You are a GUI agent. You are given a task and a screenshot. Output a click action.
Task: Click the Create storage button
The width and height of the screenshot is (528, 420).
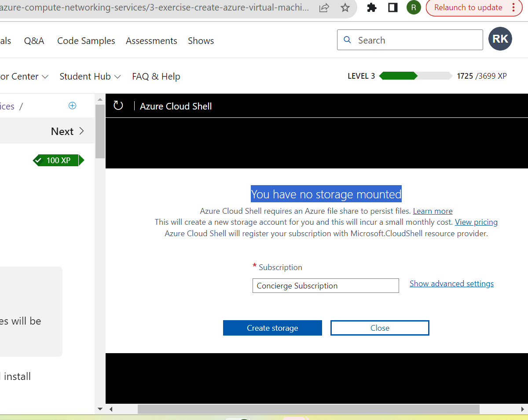coord(272,328)
